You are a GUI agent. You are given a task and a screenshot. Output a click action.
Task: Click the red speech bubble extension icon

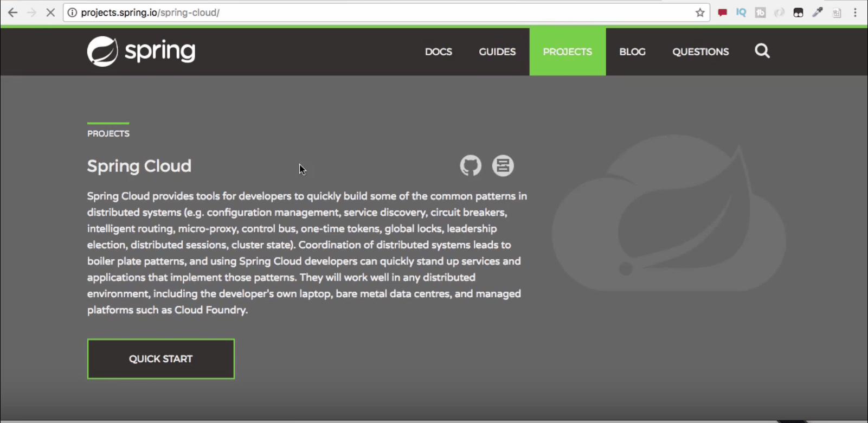[x=722, y=12]
